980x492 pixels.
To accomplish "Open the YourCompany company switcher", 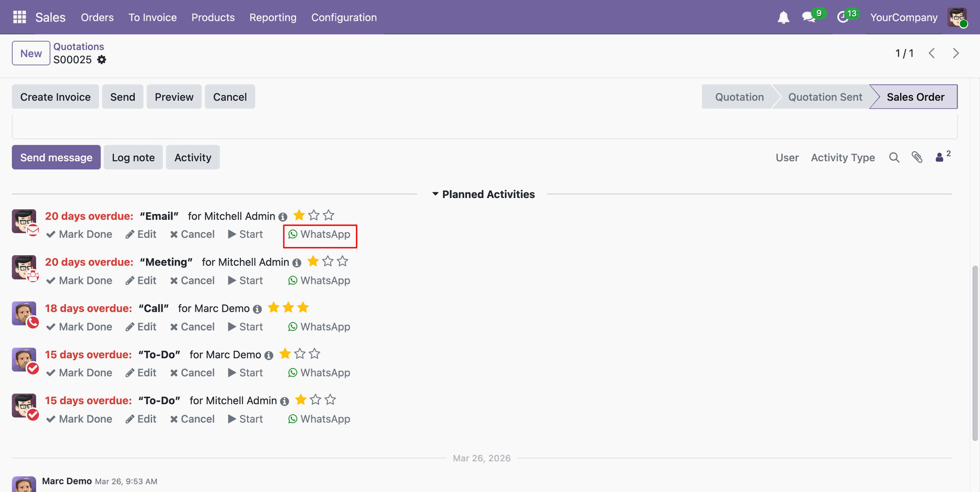I will (x=903, y=17).
